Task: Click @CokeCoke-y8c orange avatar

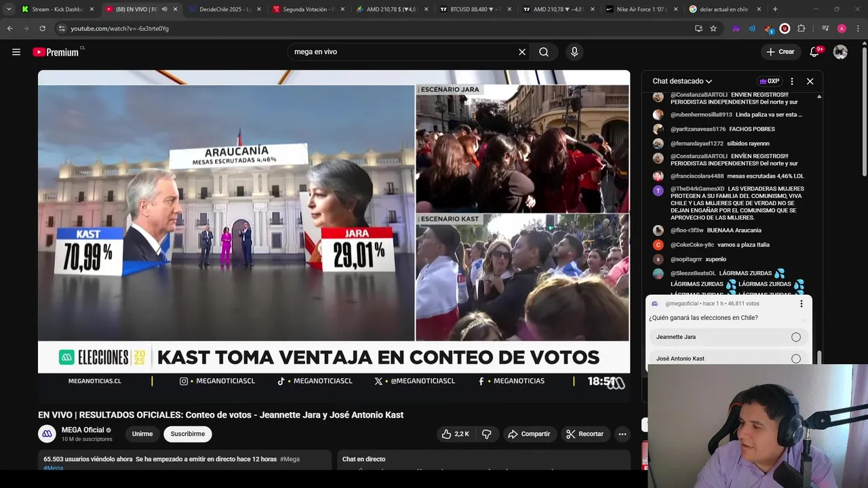Action: [x=658, y=245]
